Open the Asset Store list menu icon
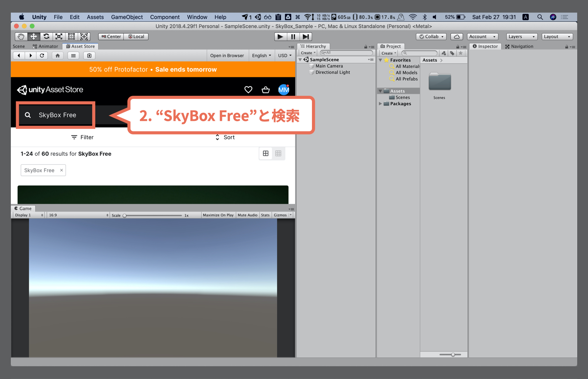 [x=73, y=56]
